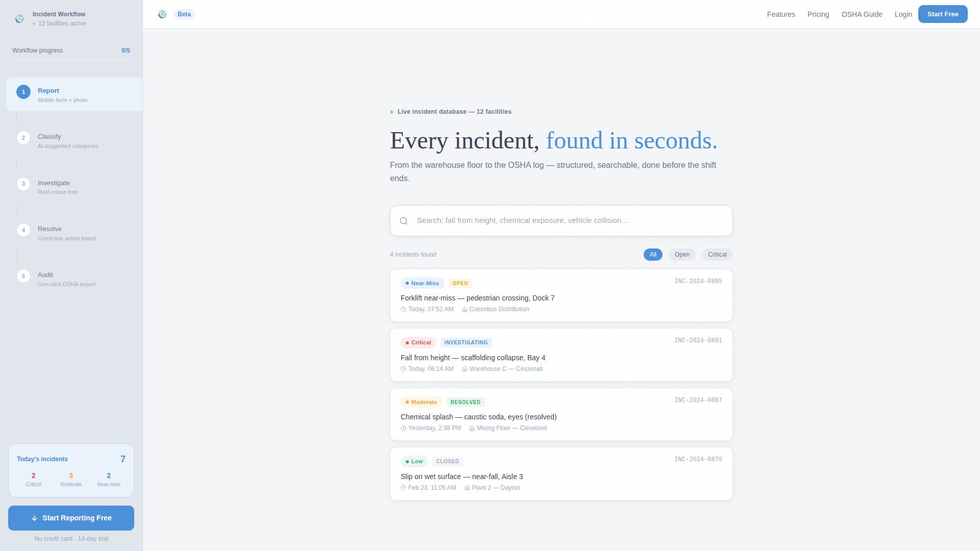Click the sidebar Incident Workflow logo icon
Screen dimensions: 980x551
pos(19,19)
